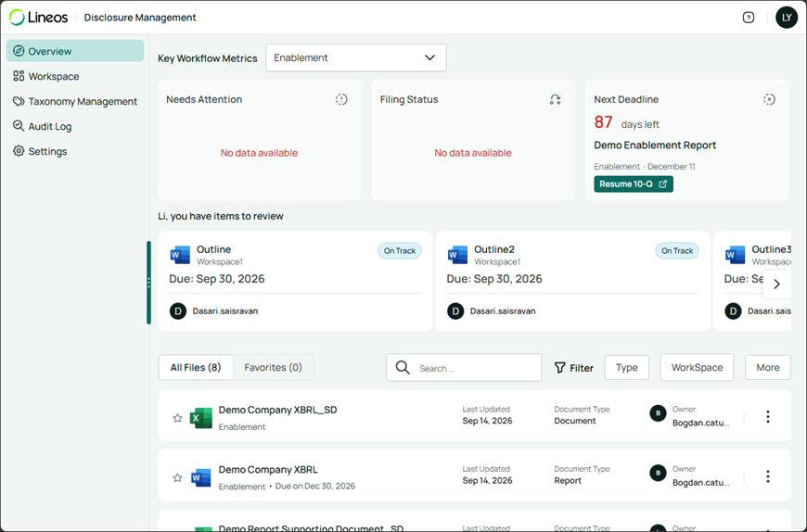The height and width of the screenshot is (532, 807).
Task: Click Dasari.saisravan avatar on Outline3 card
Action: 733,311
